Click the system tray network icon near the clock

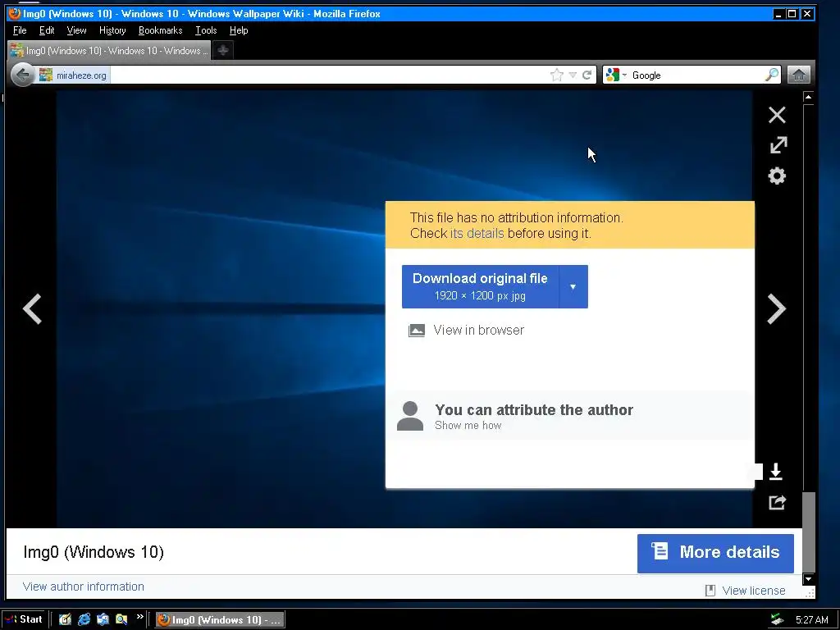click(777, 620)
